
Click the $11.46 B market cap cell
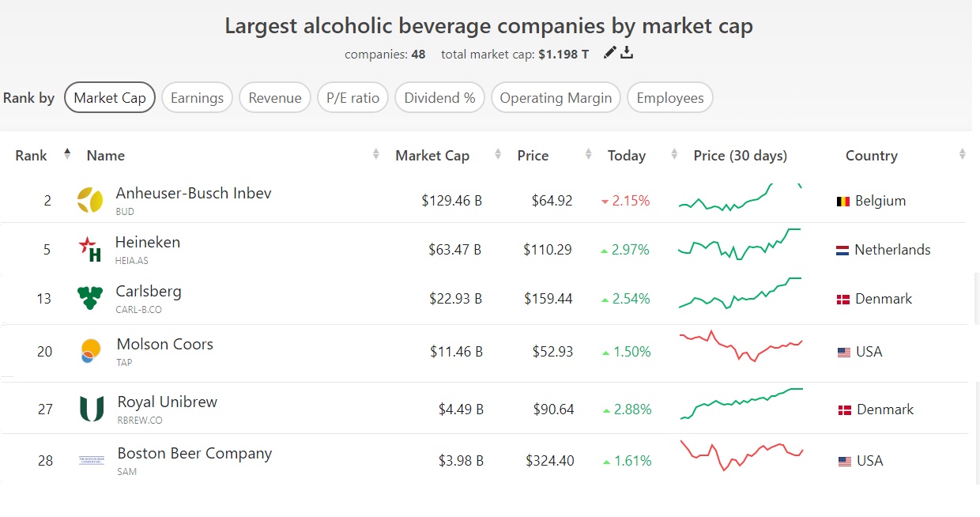click(x=456, y=352)
